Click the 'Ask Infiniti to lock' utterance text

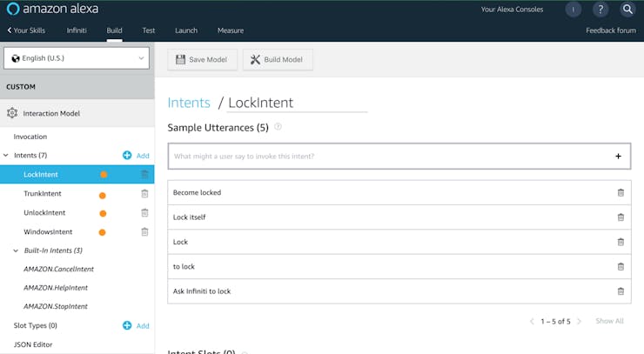[x=202, y=291]
